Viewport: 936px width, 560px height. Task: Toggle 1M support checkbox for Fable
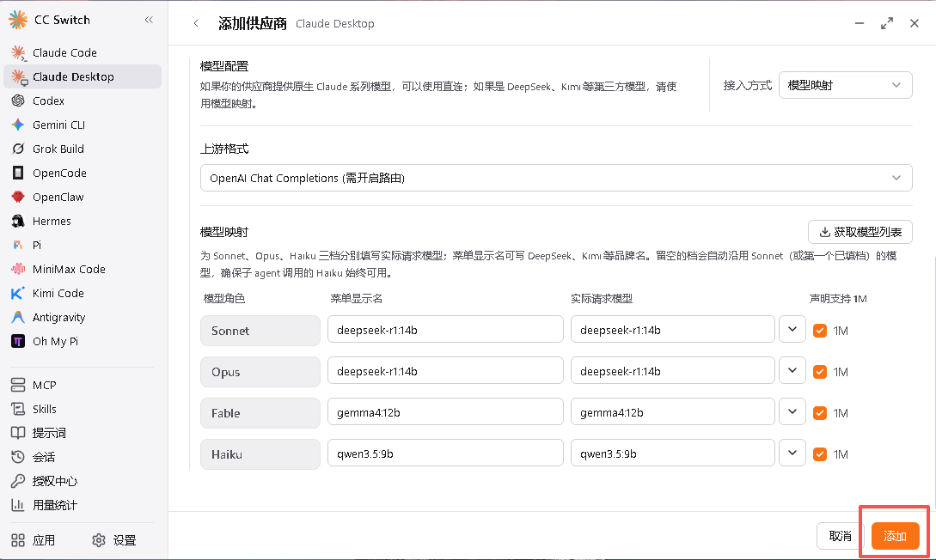point(820,412)
